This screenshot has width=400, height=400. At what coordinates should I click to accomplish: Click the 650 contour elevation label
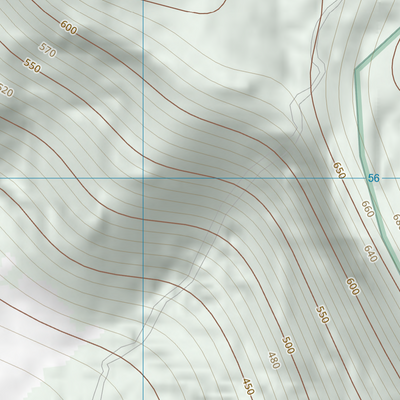pos(339,170)
